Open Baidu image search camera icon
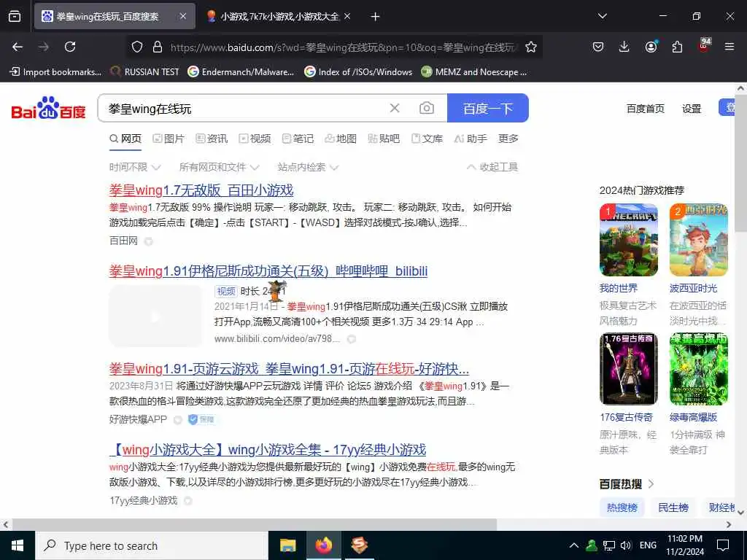747x560 pixels. click(x=426, y=108)
